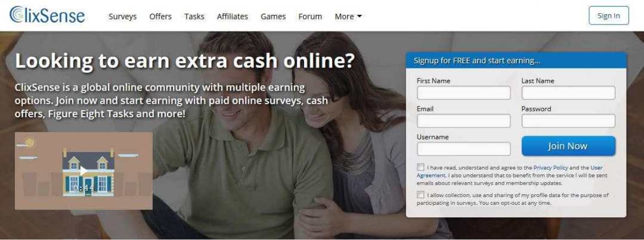Viewport: 644px width, 240px height.
Task: Open the Privacy Policy link
Action: pyautogui.click(x=550, y=167)
